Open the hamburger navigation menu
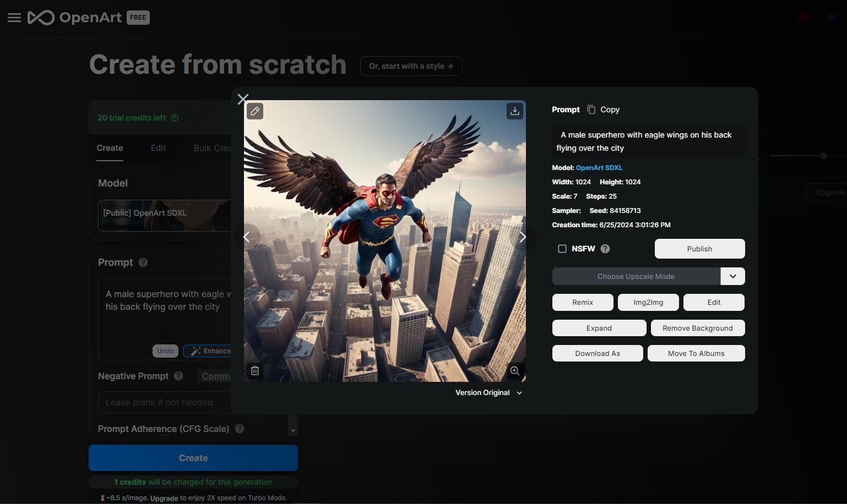847x504 pixels. (14, 18)
